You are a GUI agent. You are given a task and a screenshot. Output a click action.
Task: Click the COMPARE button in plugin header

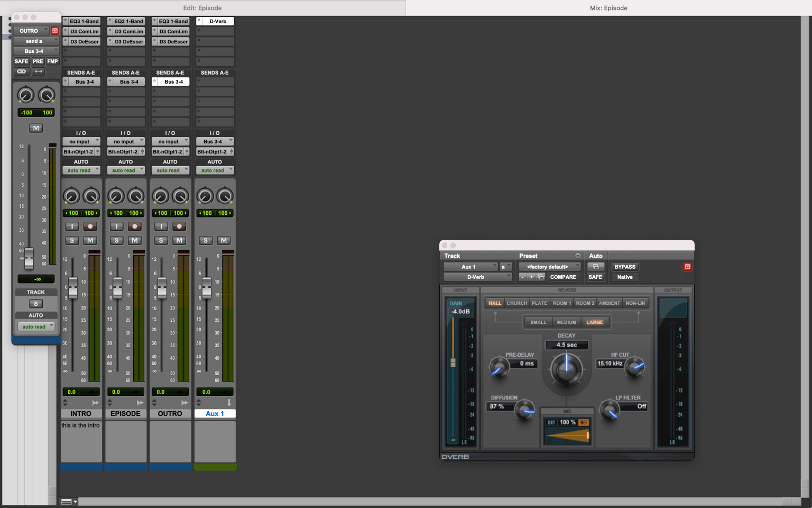[562, 277]
